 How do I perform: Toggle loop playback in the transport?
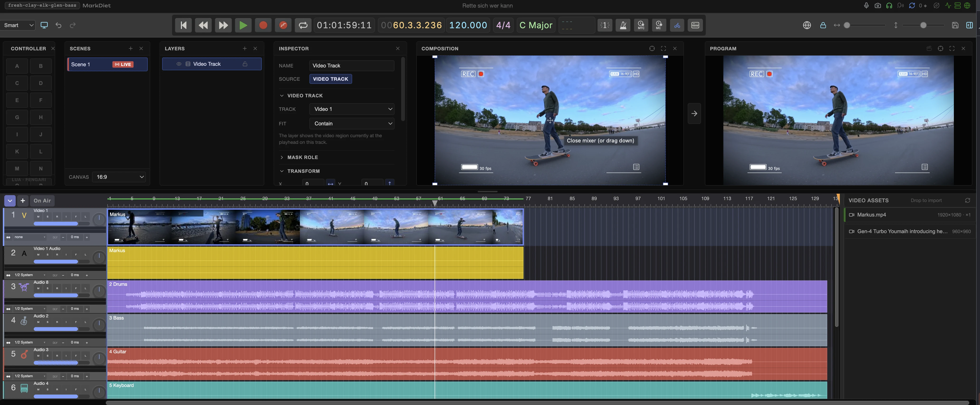pos(303,25)
